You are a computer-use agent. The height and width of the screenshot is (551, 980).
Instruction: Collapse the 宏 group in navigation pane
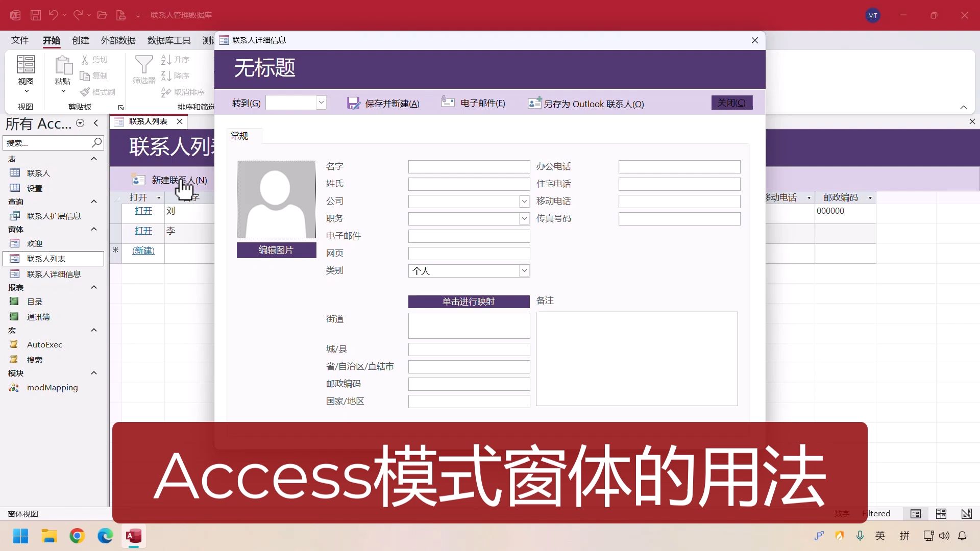(x=94, y=330)
